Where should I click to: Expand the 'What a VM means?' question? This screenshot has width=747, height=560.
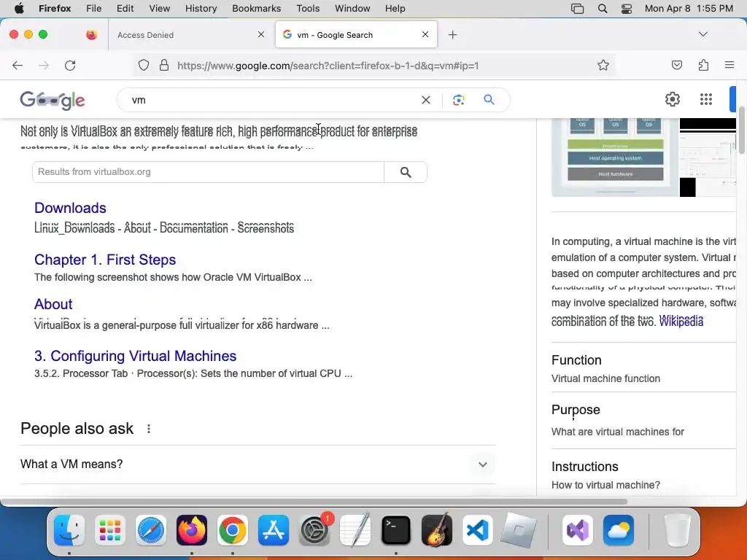tap(258, 464)
